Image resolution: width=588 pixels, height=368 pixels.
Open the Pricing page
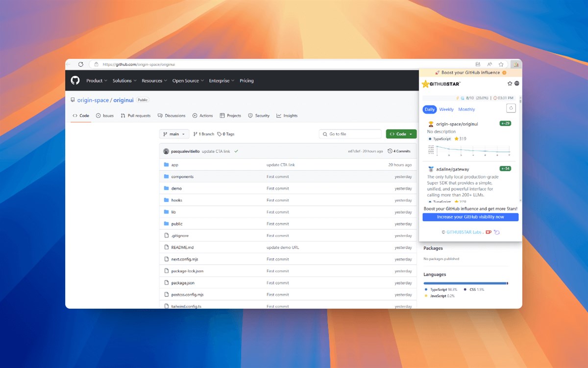(246, 81)
